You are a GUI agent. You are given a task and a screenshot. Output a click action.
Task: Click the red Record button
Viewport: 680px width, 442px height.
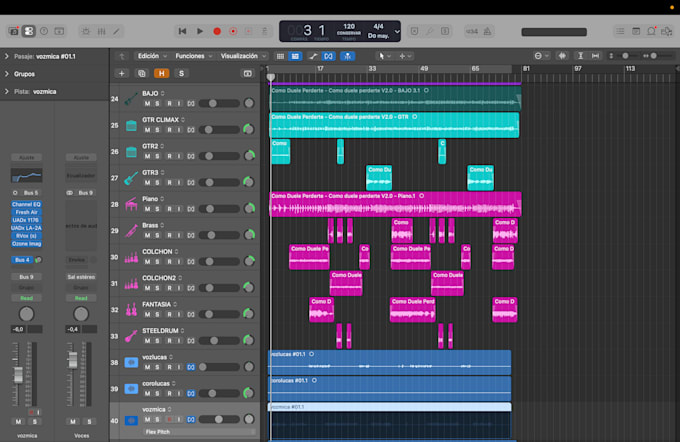coord(217,31)
